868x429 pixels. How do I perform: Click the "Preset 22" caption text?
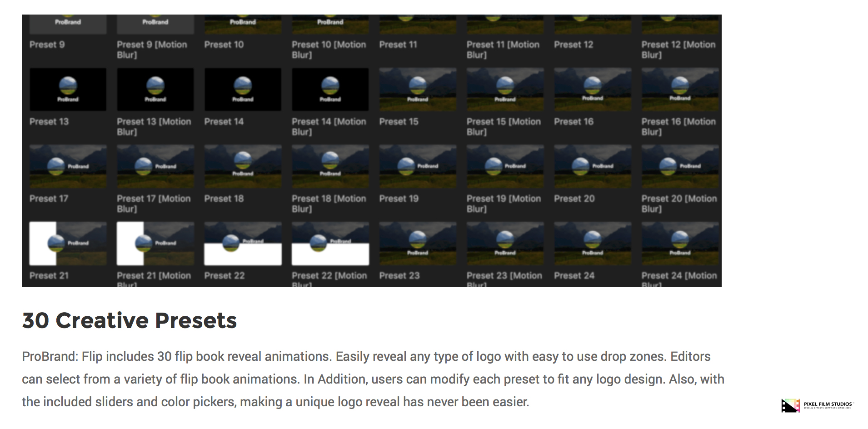(x=224, y=275)
